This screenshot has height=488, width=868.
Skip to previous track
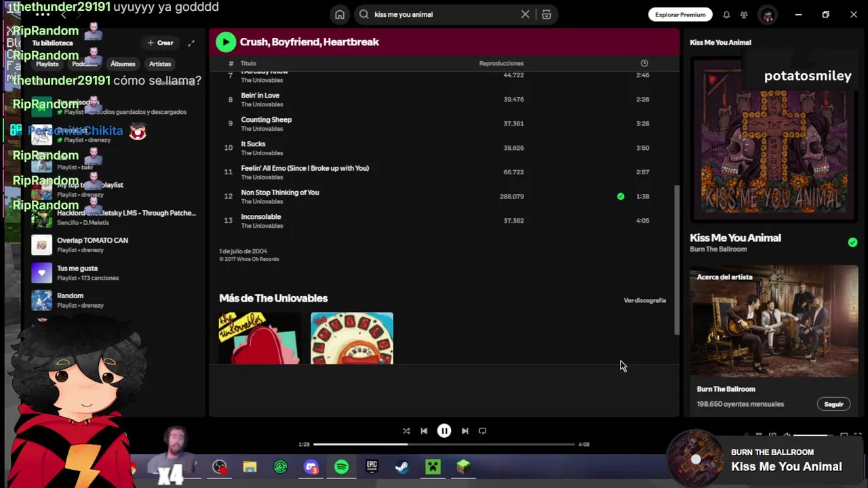click(x=424, y=431)
